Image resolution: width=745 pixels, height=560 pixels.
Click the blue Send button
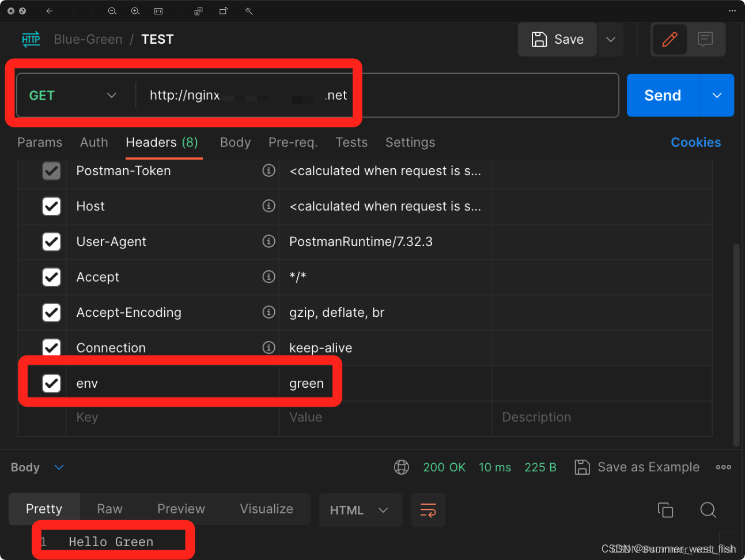tap(663, 95)
